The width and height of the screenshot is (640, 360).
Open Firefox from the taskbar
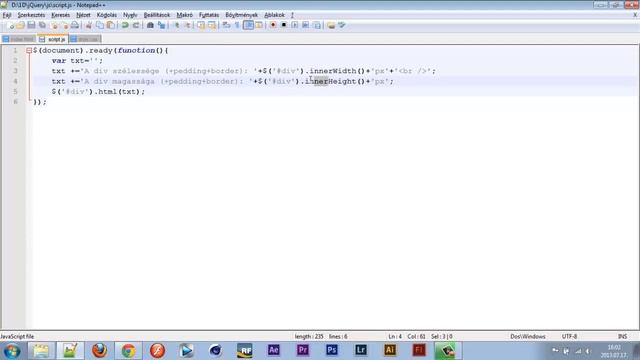click(99, 351)
